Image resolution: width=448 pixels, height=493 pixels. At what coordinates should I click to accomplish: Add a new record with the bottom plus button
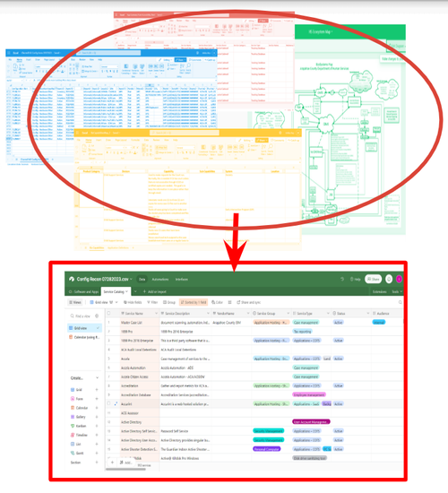pos(112,463)
